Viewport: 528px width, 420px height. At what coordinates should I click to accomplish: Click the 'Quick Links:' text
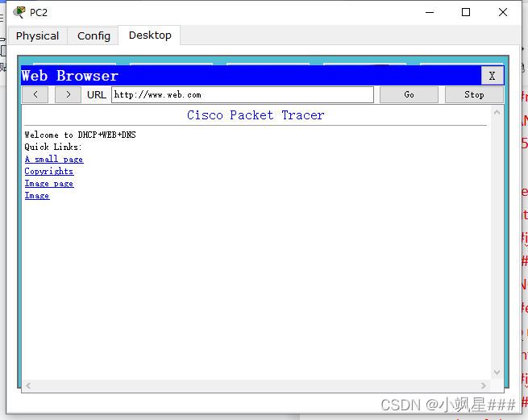click(53, 147)
